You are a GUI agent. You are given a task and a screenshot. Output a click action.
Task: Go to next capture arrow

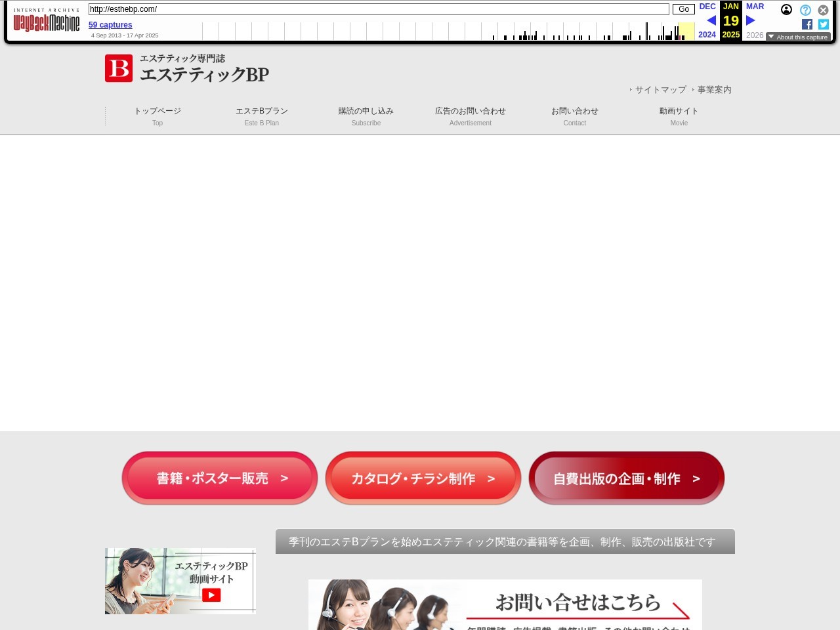751,20
